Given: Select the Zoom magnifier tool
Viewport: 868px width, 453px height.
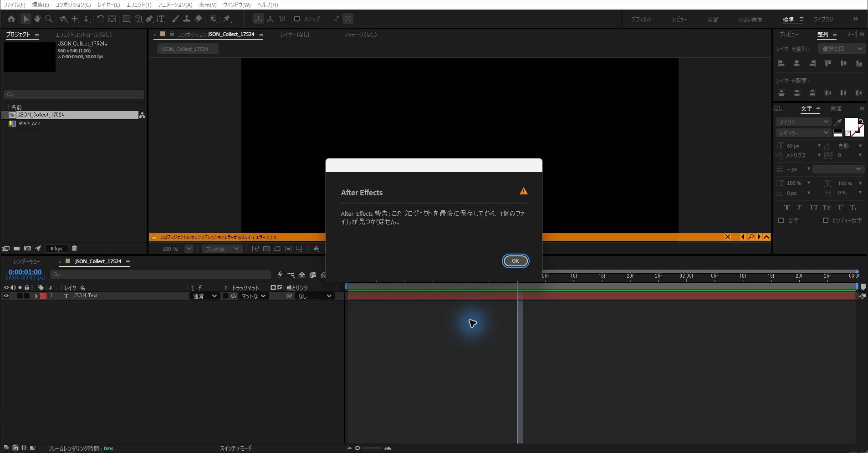Looking at the screenshot, I should point(49,19).
